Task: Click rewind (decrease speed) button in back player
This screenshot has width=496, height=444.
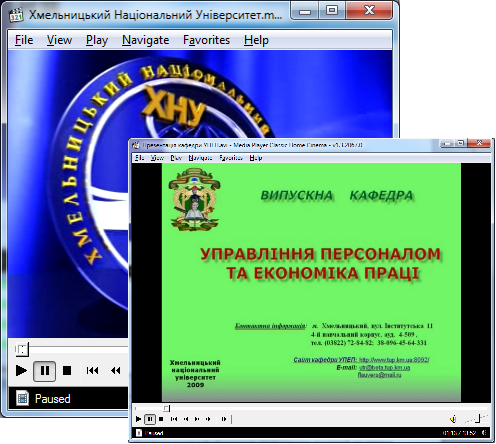Action: (x=116, y=370)
